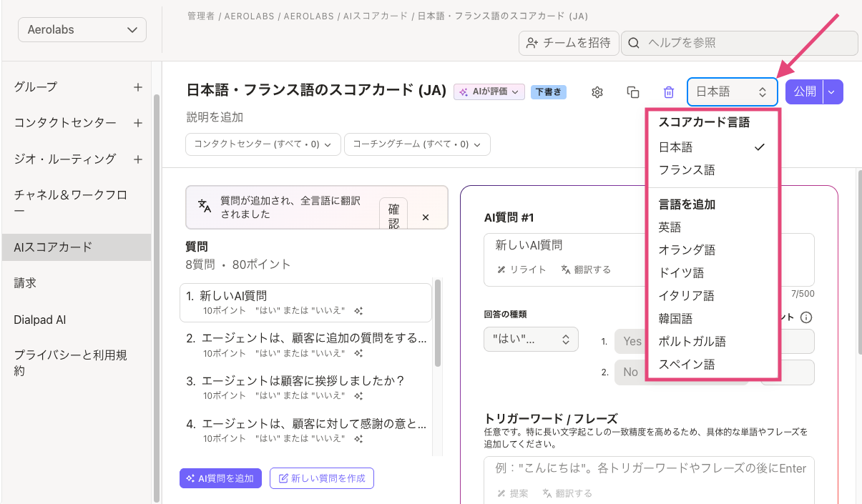Click the plus icon next to ジオ・ルーティング
862x504 pixels.
138,159
